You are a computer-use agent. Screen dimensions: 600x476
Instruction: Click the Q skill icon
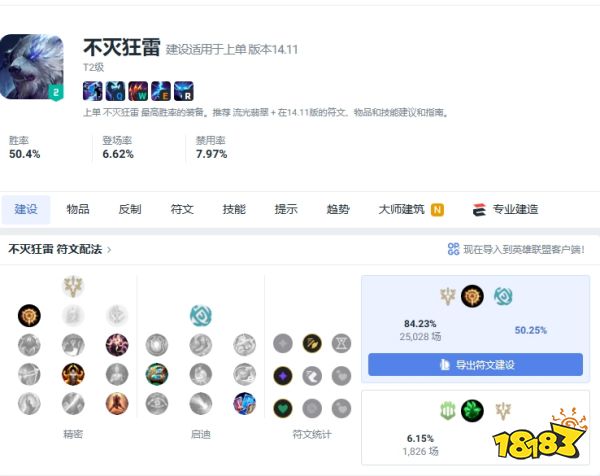tap(115, 91)
